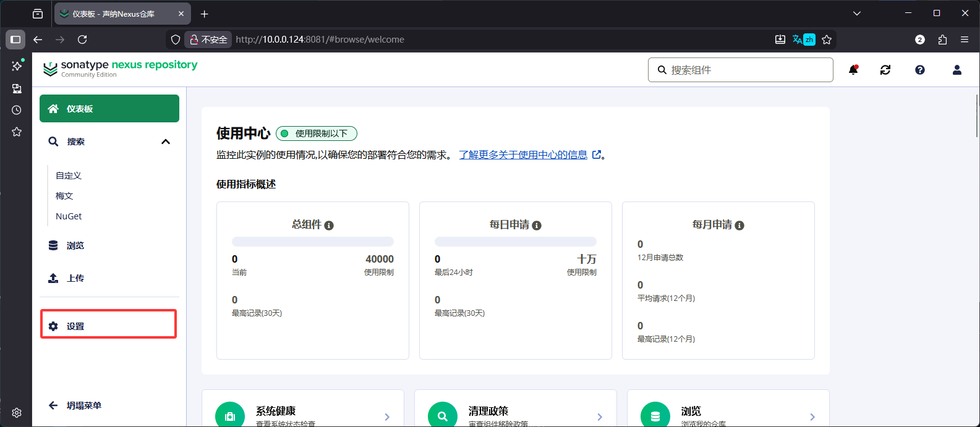Open the notifications bell icon

tap(853, 70)
